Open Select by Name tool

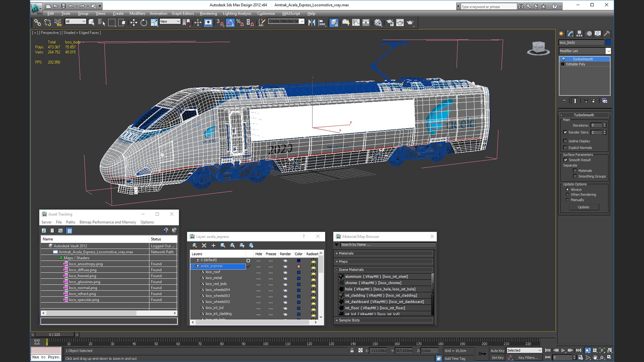(101, 22)
